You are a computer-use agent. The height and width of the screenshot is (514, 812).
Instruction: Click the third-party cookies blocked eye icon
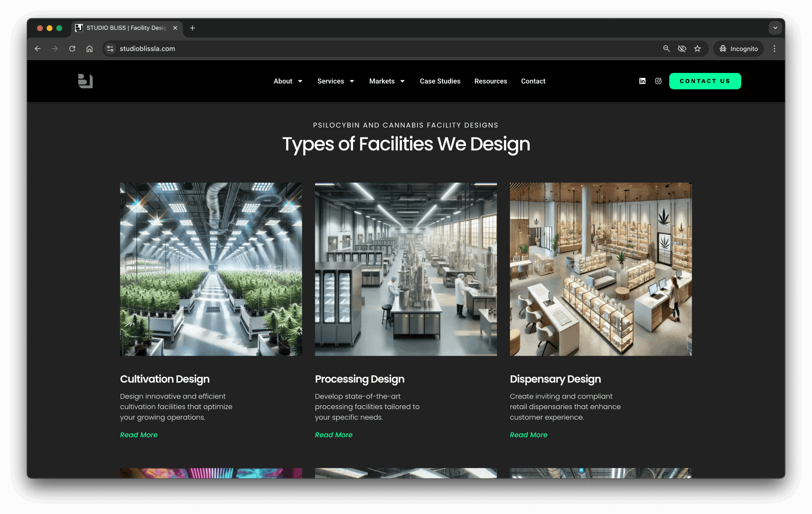[682, 49]
